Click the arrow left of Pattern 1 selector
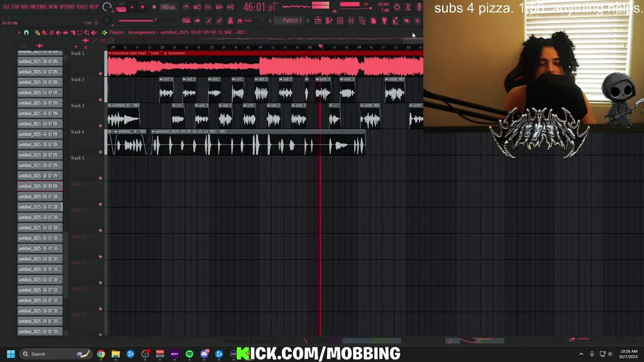 [270, 21]
